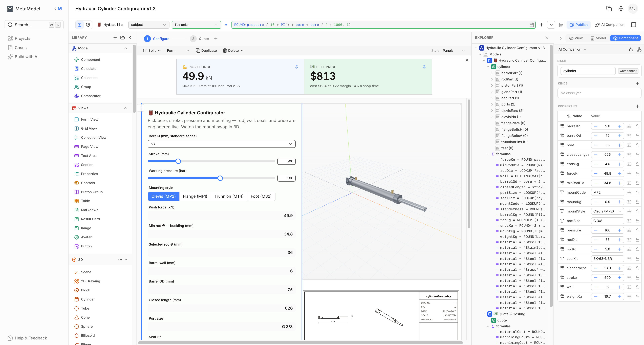Open the forceKn dropdown
Screen dimensions: 644x345
coord(196,25)
